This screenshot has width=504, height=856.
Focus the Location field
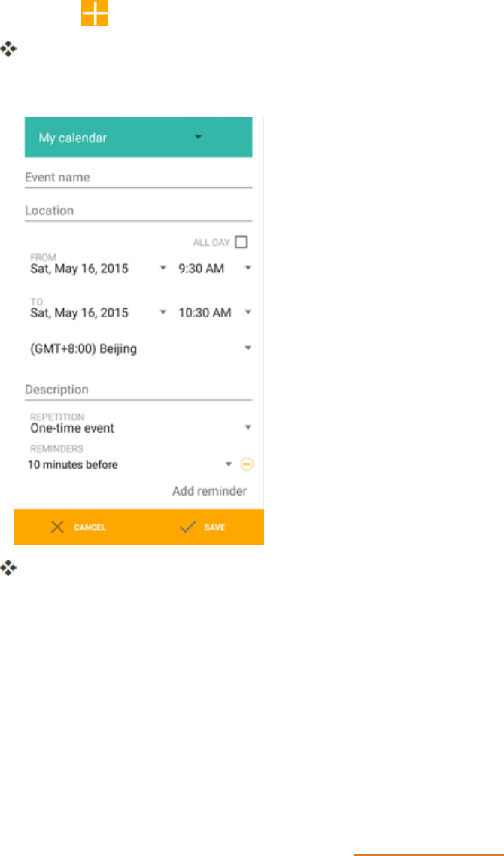click(x=138, y=211)
